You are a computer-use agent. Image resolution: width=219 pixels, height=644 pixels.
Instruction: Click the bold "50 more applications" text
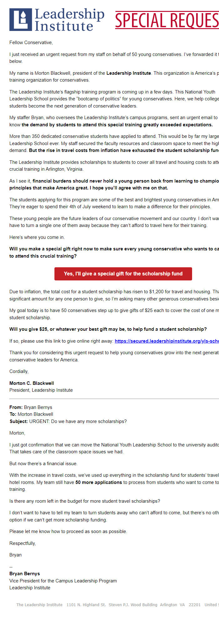99,482
